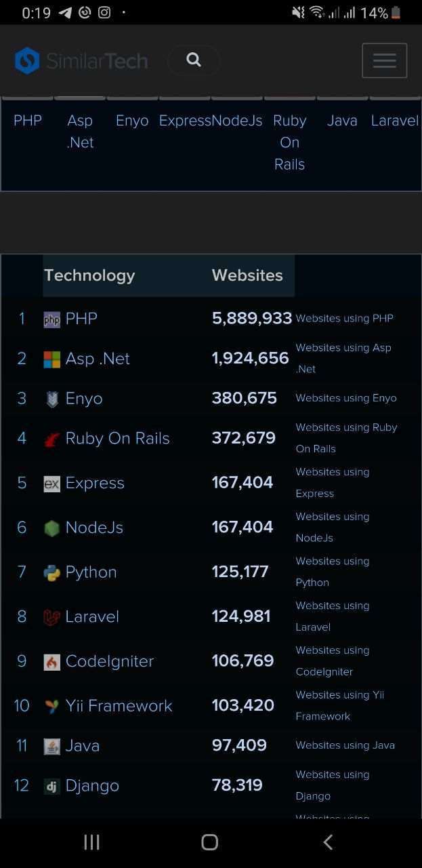The width and height of the screenshot is (422, 868).
Task: Follow the 'Websites using CodeIgniter' link
Action: pos(333,661)
